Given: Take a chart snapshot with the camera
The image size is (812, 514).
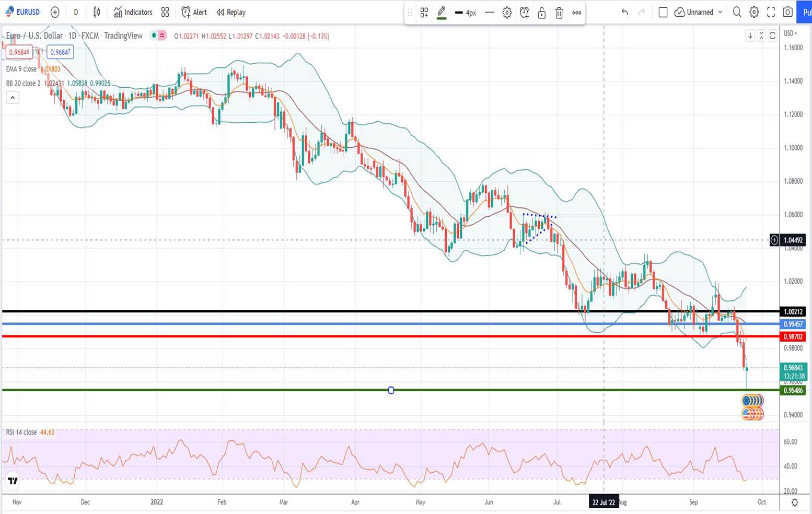Looking at the screenshot, I should tap(787, 12).
